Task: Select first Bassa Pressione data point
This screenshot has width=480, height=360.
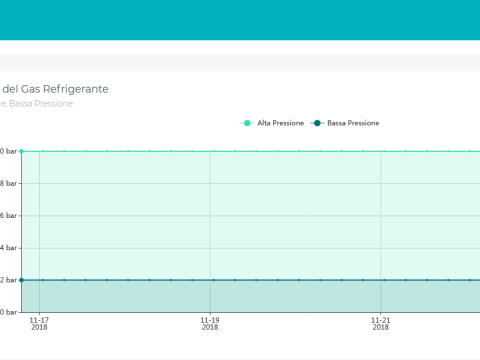Action: tap(22, 280)
